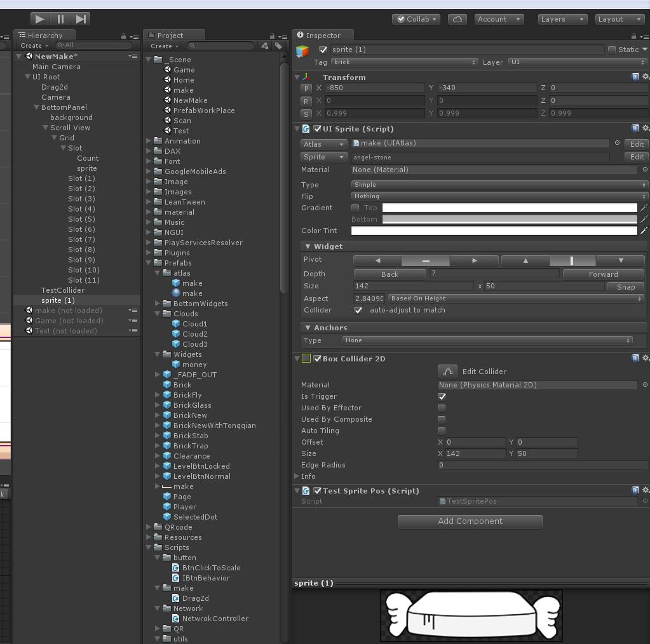Open the Aspect dropdown Based On Height
Screen dimensions: 650x644
pos(516,299)
